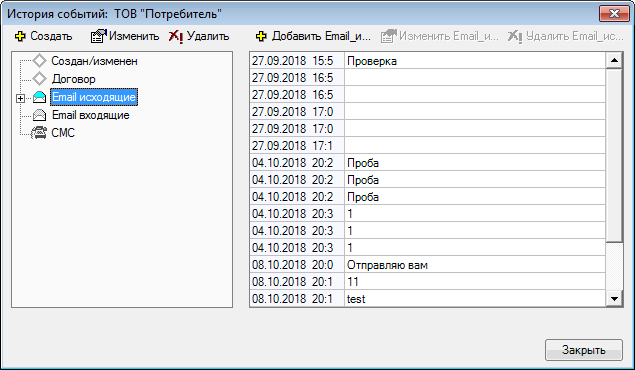Click the diamond icon beside Создан/изменен
The height and width of the screenshot is (370, 635).
tap(39, 61)
